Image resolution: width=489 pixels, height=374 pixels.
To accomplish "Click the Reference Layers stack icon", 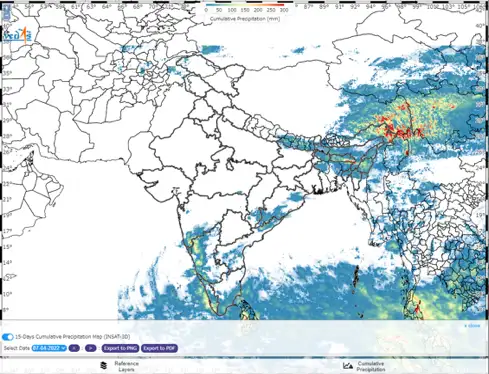I will pyautogui.click(x=104, y=366).
